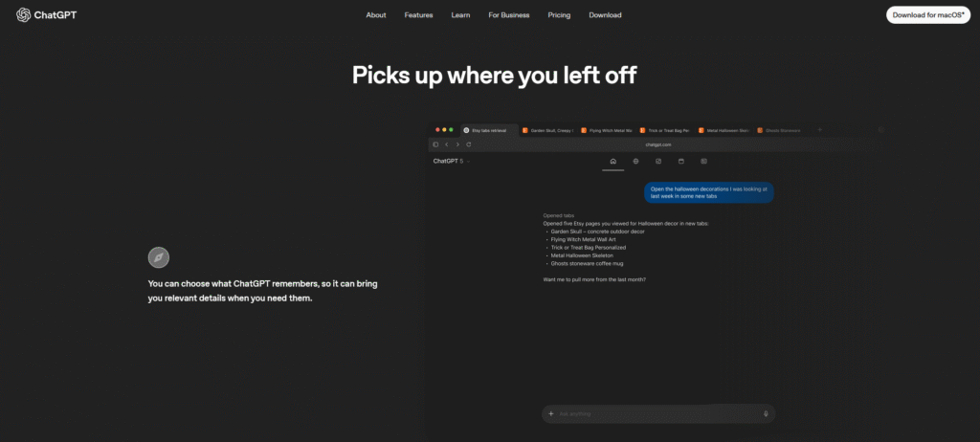Go to the Pricing page link
980x442 pixels.
(x=559, y=15)
